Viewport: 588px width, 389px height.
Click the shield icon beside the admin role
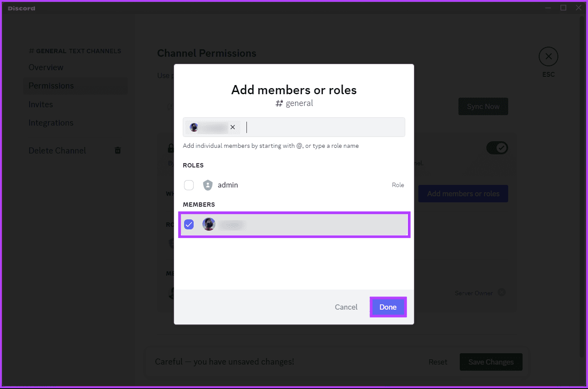[207, 185]
